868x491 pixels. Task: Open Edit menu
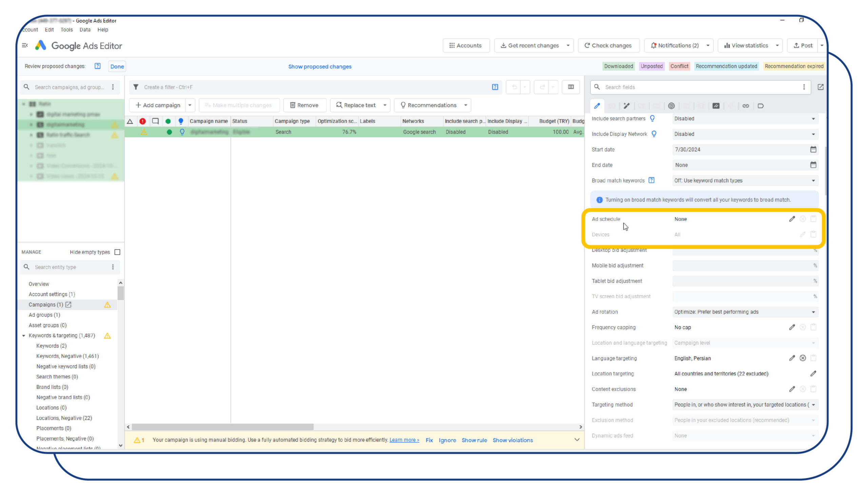49,30
